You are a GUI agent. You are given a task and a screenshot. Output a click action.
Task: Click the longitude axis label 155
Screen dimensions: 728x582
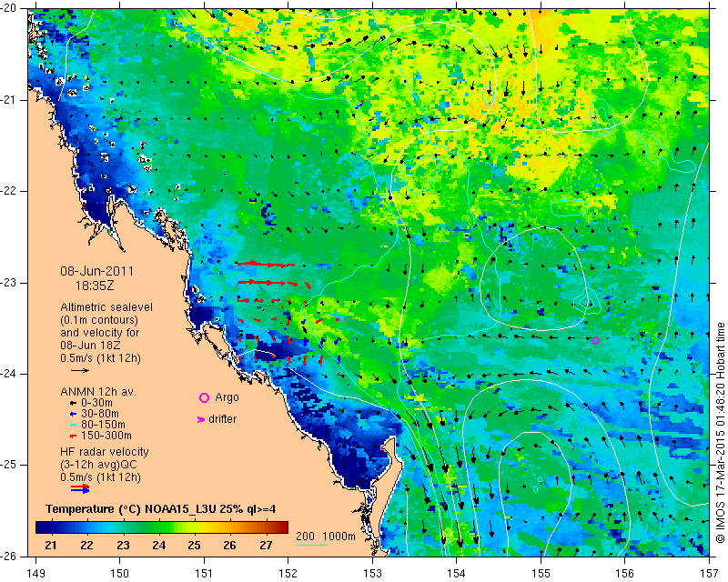tap(541, 574)
